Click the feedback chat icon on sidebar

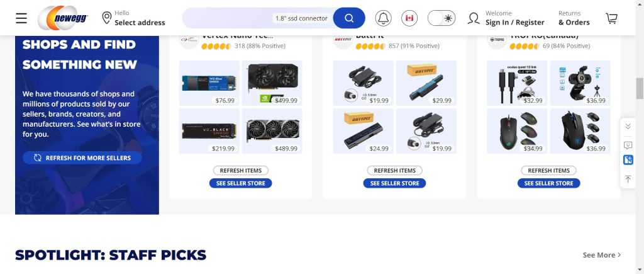tap(628, 146)
